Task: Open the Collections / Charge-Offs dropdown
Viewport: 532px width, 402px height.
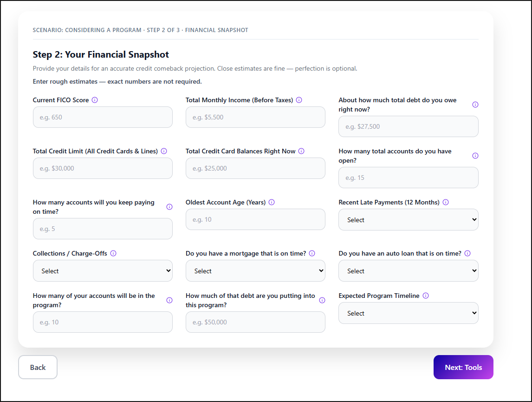Action: click(103, 270)
